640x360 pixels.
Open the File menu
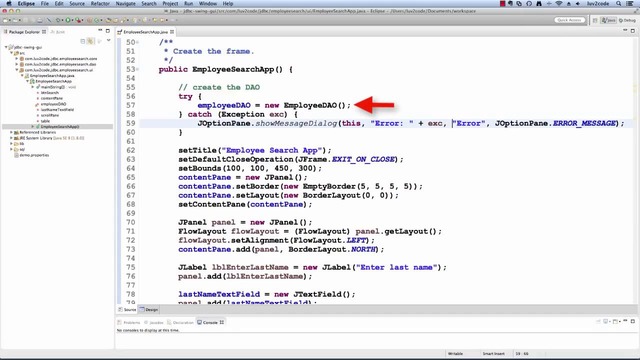(x=44, y=3)
